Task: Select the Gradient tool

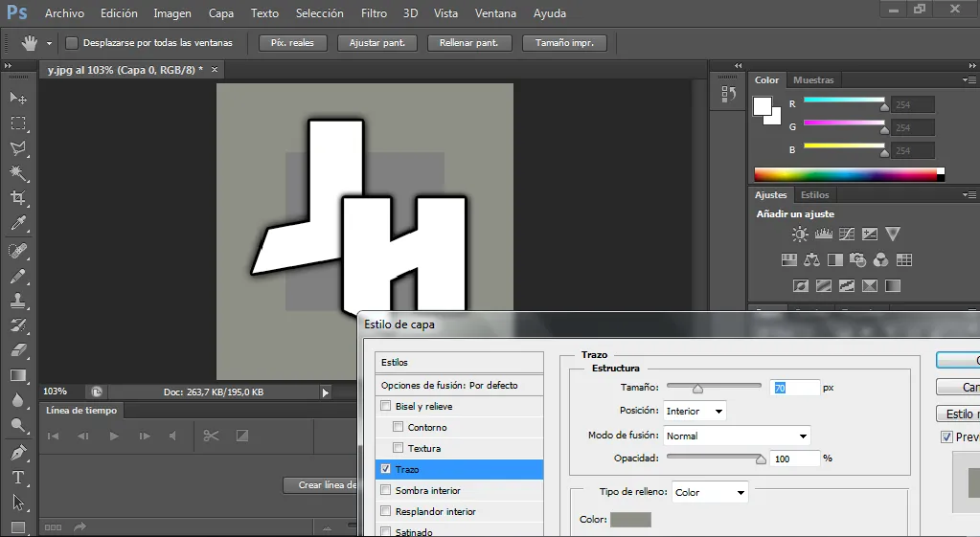Action: 18,375
